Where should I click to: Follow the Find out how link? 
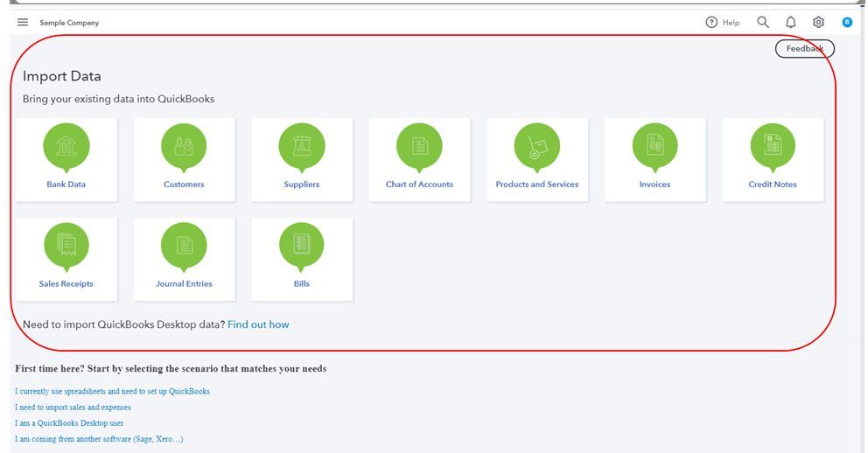point(258,324)
